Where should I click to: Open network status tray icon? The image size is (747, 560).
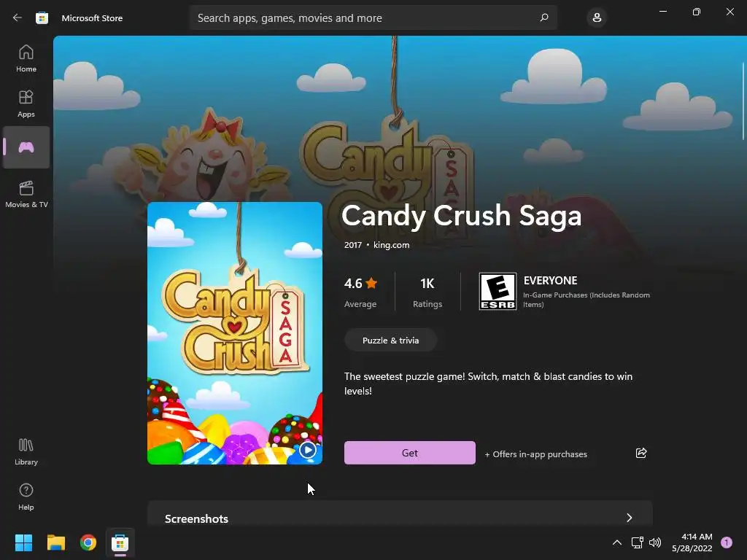tap(637, 542)
